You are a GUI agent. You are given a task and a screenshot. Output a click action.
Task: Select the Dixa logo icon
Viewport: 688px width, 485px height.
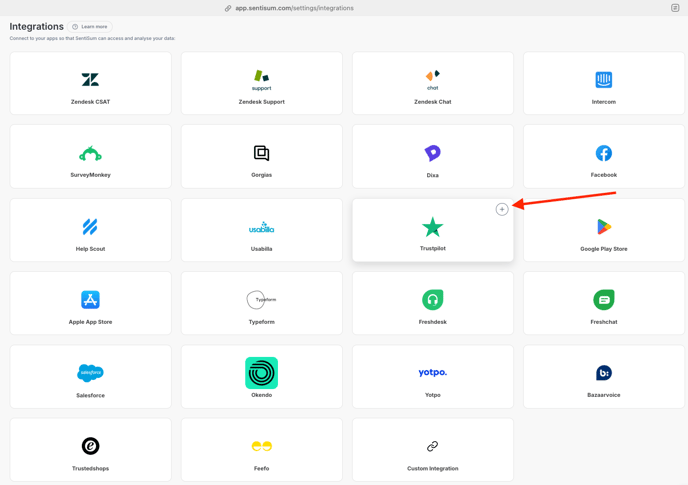433,153
